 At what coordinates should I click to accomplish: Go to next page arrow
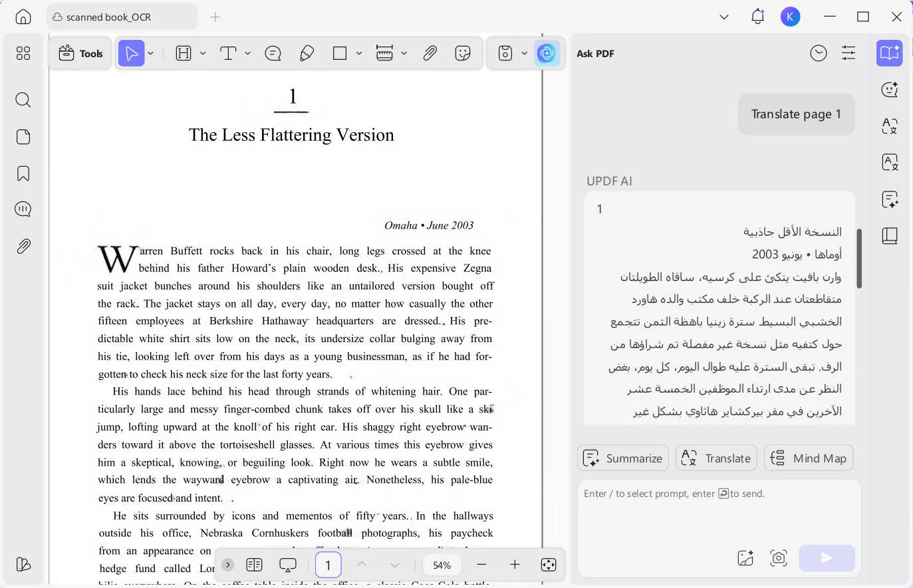pyautogui.click(x=395, y=564)
